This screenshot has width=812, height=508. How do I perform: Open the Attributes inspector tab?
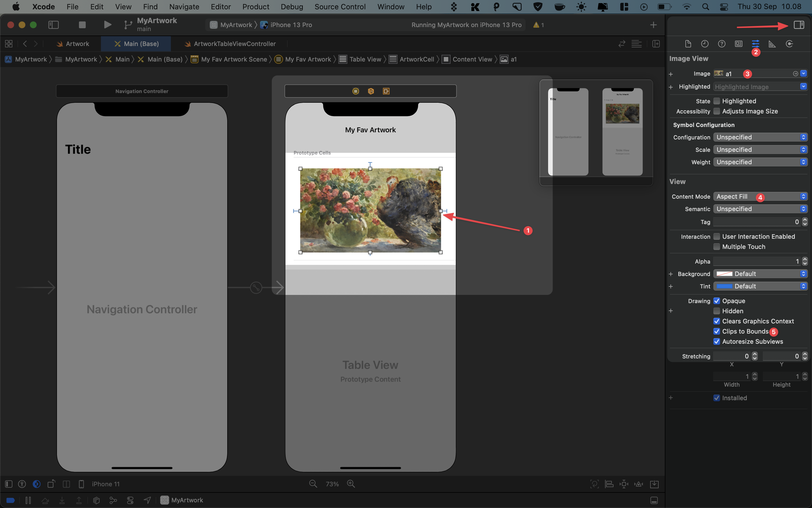coord(755,44)
